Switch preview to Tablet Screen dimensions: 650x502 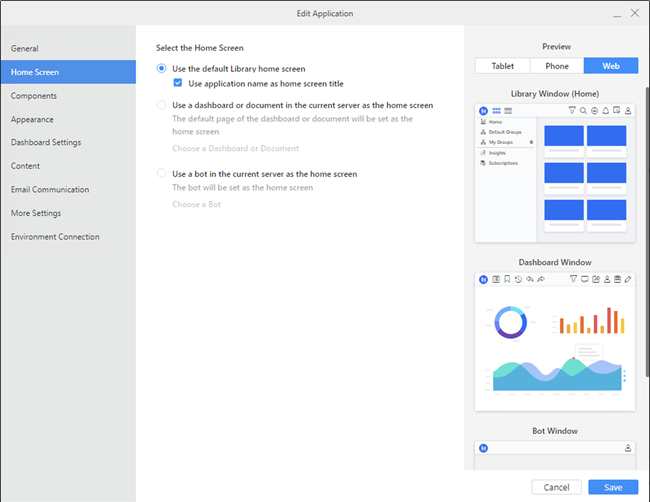[x=502, y=66]
